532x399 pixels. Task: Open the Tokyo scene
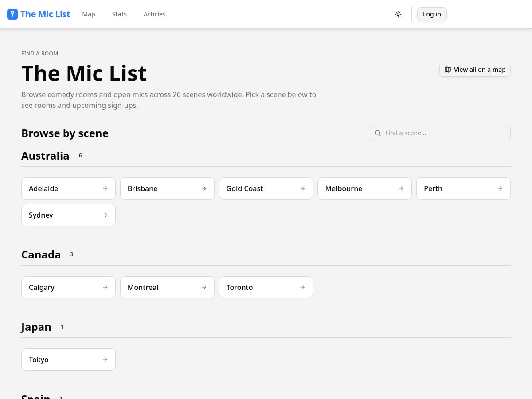(x=68, y=360)
